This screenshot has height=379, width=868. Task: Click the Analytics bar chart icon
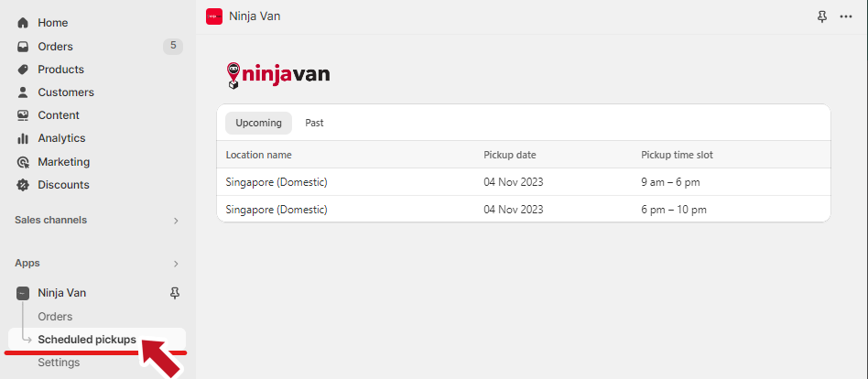pyautogui.click(x=24, y=138)
